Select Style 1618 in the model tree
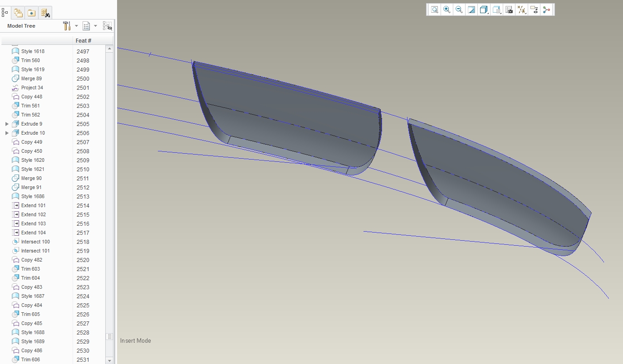This screenshot has height=364, width=623. coord(33,51)
